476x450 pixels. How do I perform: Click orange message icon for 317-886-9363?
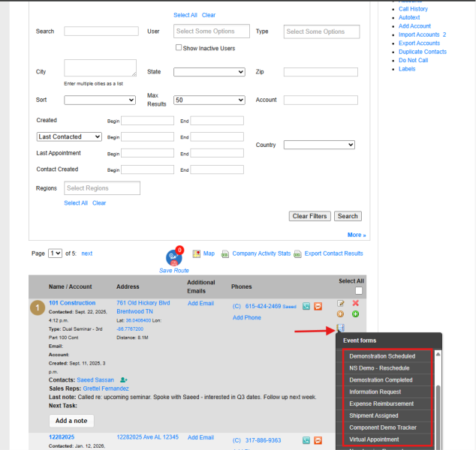tap(318, 440)
